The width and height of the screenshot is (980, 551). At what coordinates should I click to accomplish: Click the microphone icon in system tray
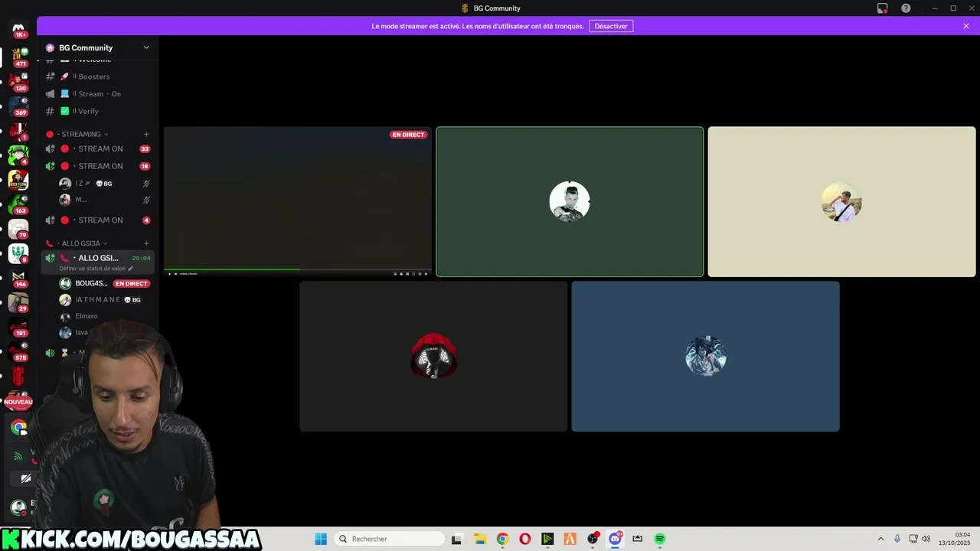click(x=897, y=539)
